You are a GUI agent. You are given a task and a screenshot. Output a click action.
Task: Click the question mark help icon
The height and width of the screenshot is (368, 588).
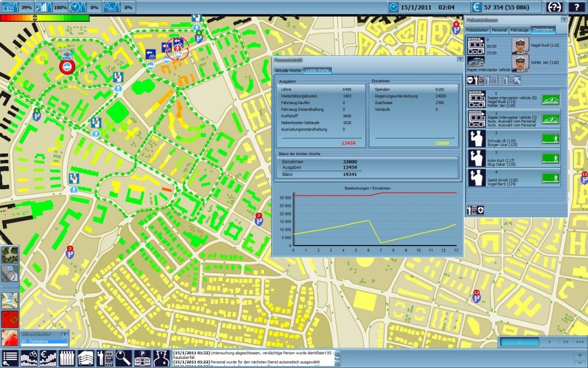click(577, 7)
